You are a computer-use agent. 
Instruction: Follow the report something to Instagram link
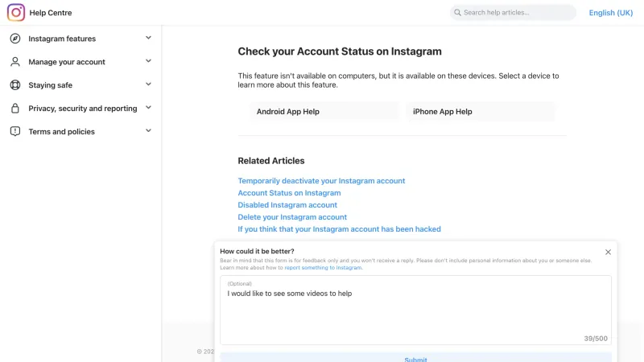[324, 268]
